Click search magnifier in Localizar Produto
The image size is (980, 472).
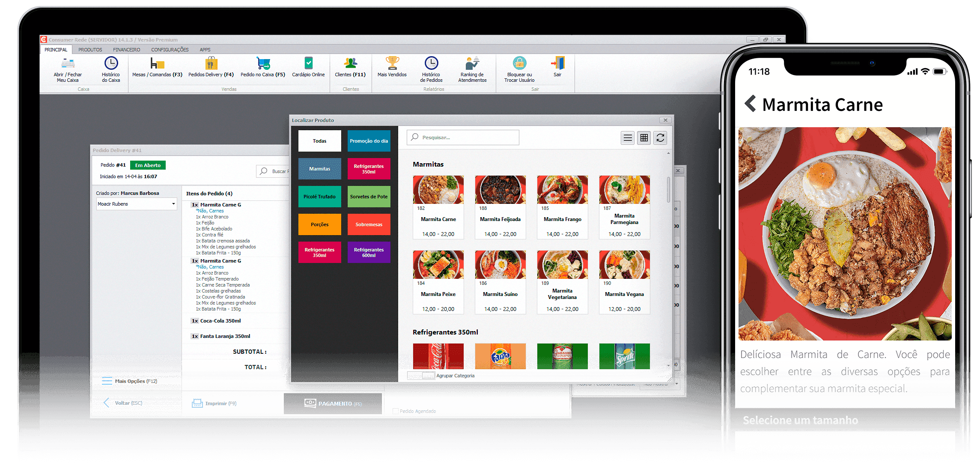click(x=414, y=137)
